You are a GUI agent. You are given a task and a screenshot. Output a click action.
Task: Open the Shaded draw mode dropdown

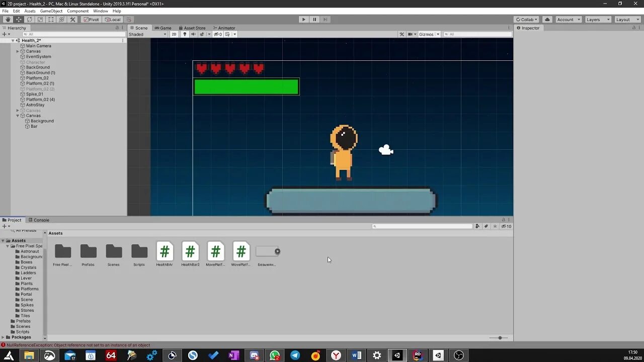point(147,34)
